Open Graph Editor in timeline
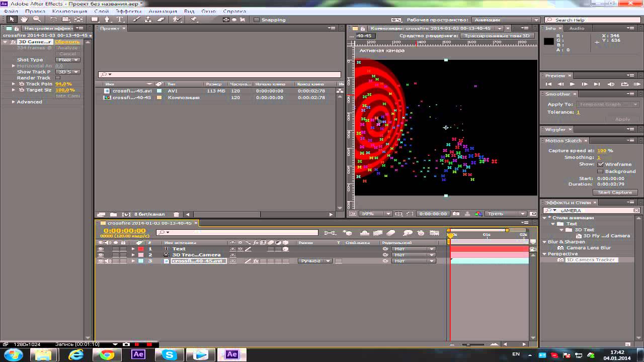This screenshot has height=362, width=644. (x=434, y=233)
